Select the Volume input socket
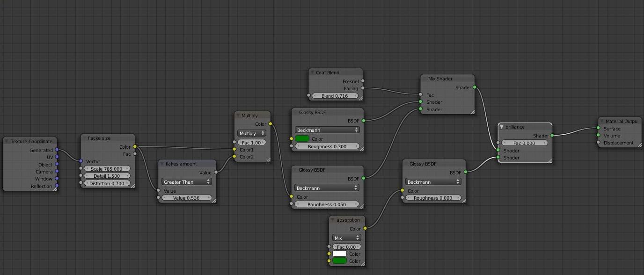 tap(598, 135)
